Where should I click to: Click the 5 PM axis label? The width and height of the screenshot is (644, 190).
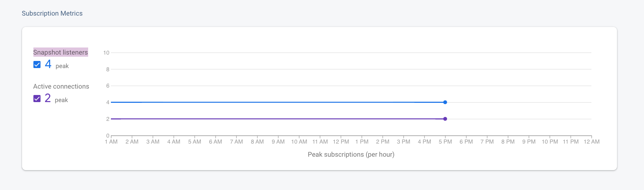(445, 142)
